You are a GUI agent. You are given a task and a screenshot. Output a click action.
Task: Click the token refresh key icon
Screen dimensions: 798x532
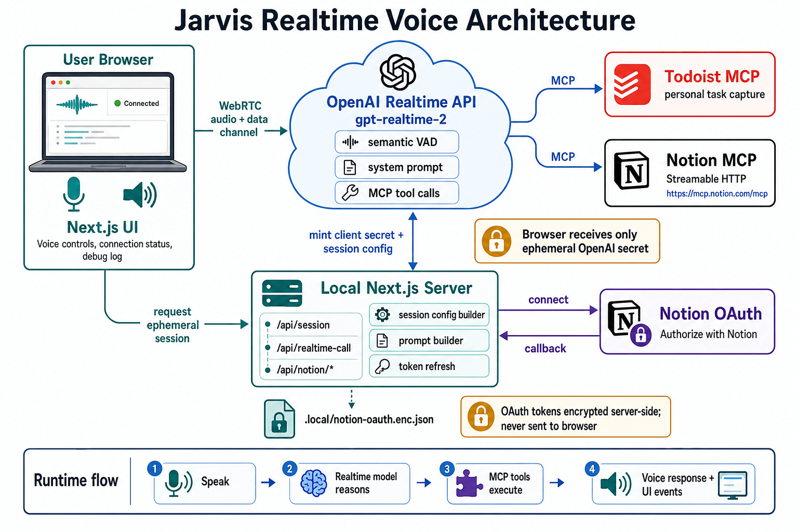pyautogui.click(x=382, y=366)
